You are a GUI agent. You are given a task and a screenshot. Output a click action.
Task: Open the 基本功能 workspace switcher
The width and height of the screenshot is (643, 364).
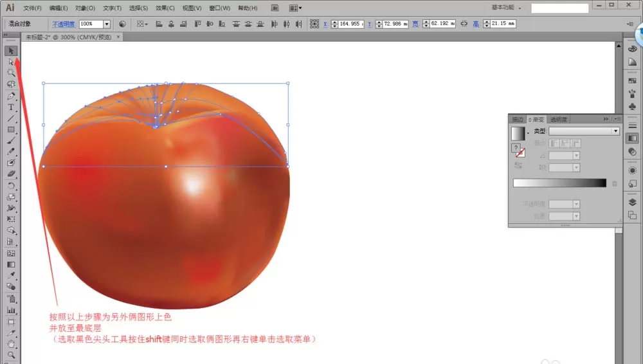pos(507,7)
